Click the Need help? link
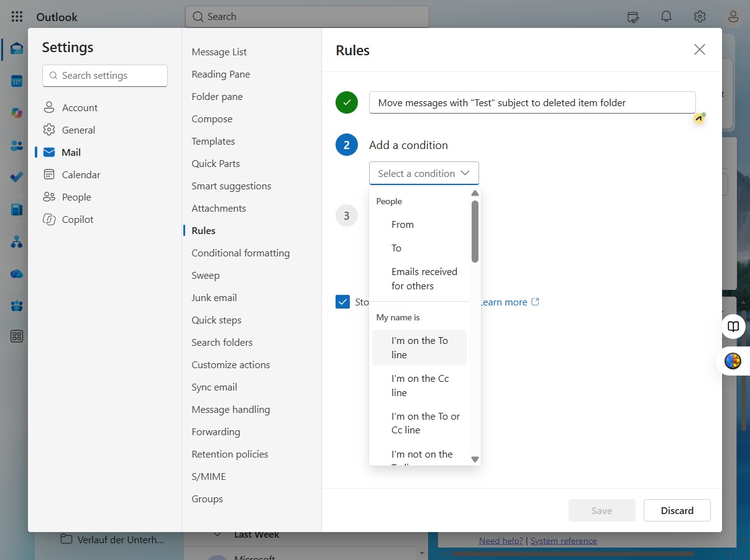 tap(501, 541)
